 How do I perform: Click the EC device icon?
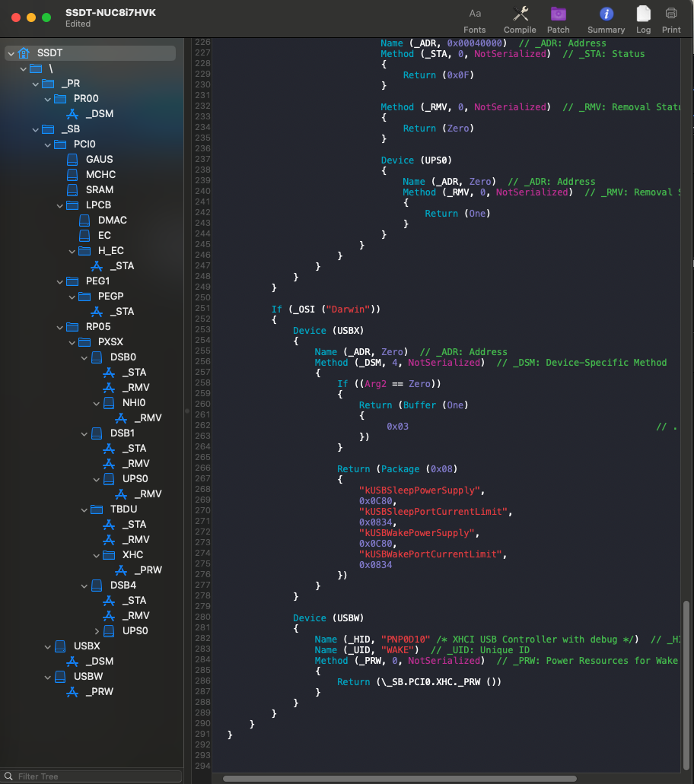84,236
